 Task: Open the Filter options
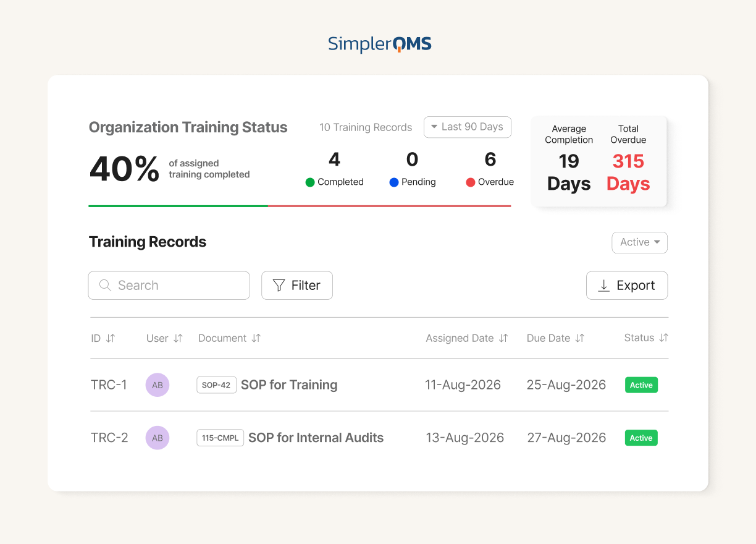(297, 286)
